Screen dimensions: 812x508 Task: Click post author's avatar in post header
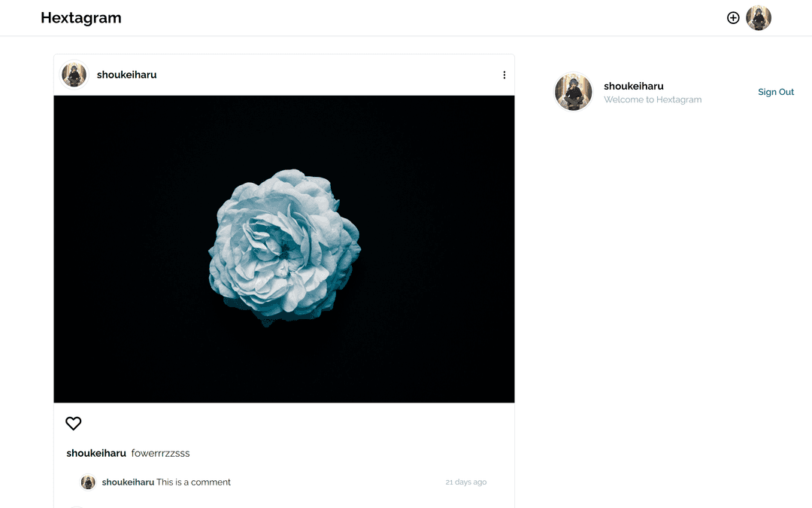[74, 75]
